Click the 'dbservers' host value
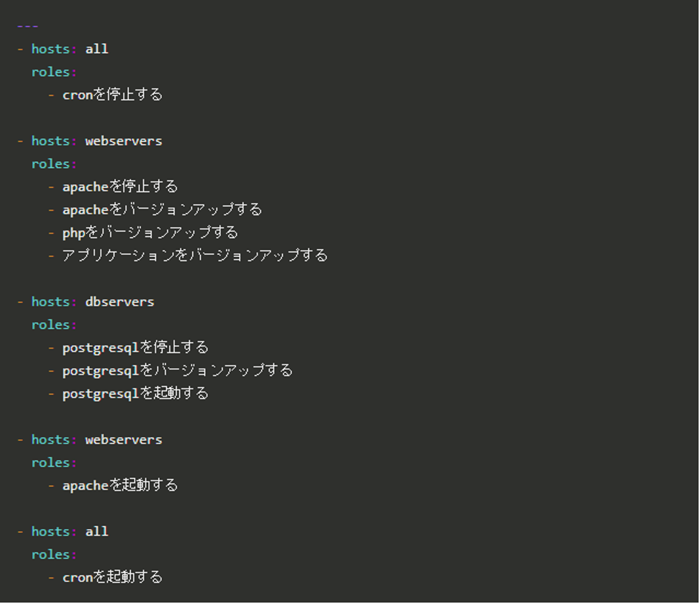Screen dimensions: 700x604 [120, 302]
